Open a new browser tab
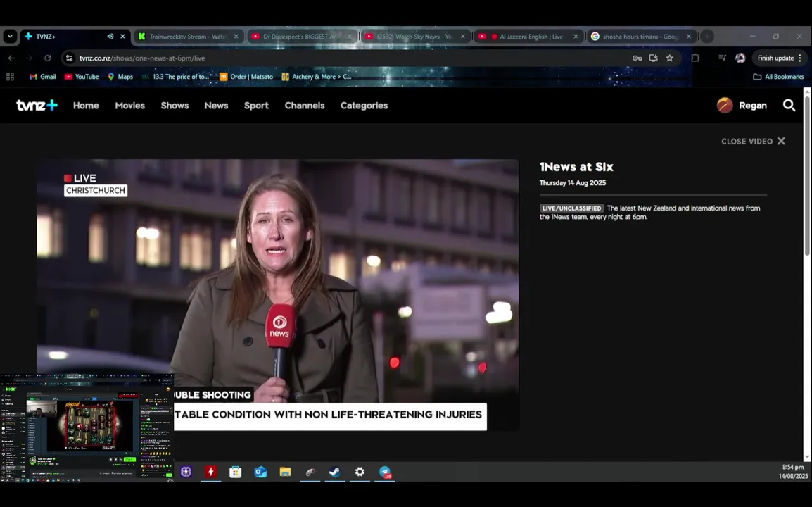812x507 pixels. 707,37
